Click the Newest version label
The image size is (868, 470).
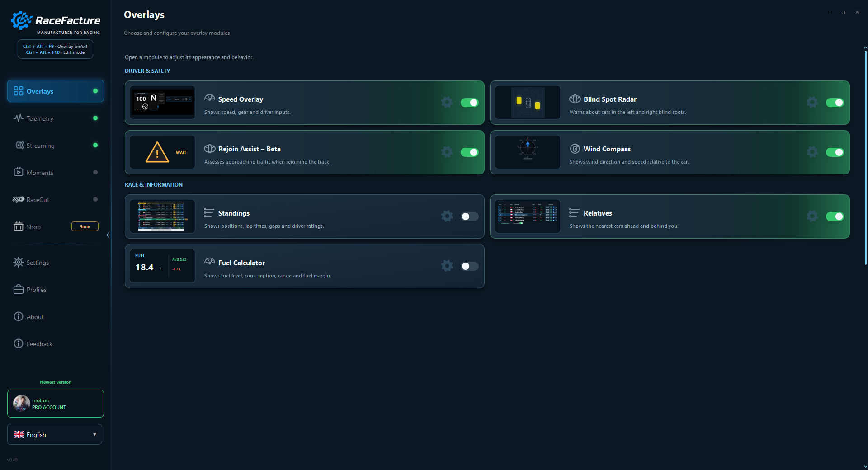56,382
